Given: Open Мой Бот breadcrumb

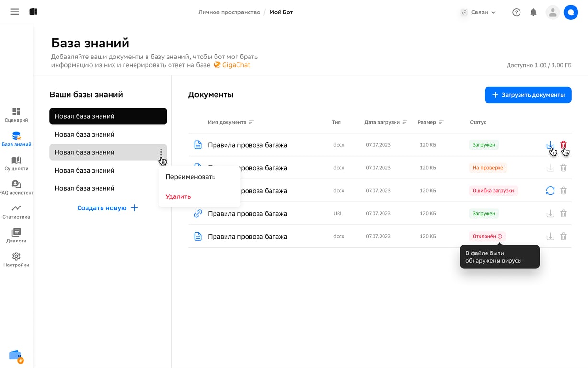Looking at the screenshot, I should pos(281,12).
